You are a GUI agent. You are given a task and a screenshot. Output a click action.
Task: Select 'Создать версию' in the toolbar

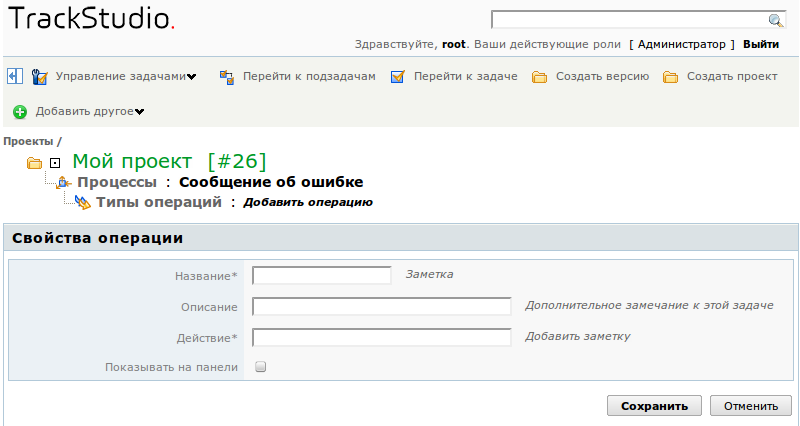602,77
